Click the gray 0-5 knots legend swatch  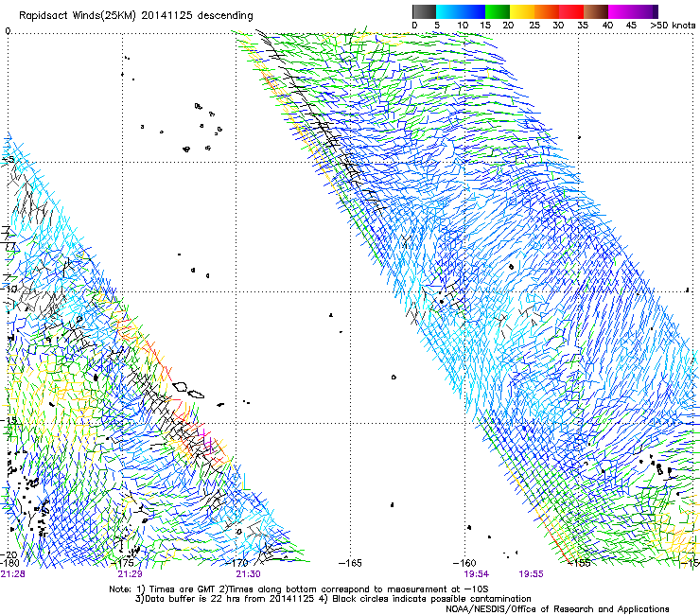pos(424,11)
